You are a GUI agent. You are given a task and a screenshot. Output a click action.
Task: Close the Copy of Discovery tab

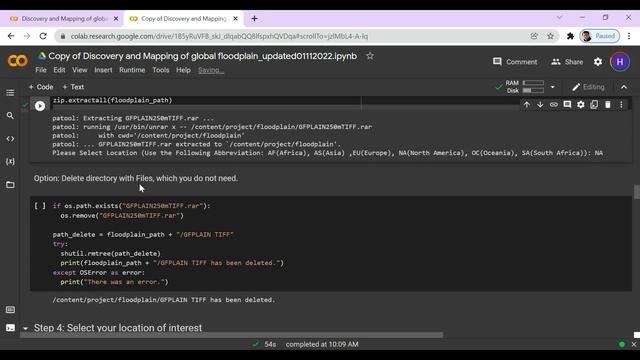click(x=235, y=19)
